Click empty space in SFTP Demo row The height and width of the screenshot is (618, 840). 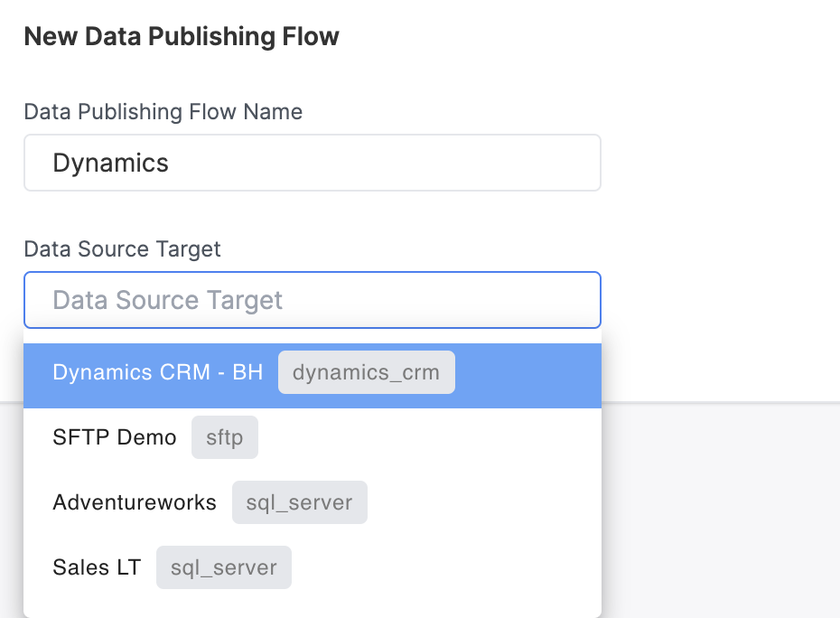pos(428,437)
